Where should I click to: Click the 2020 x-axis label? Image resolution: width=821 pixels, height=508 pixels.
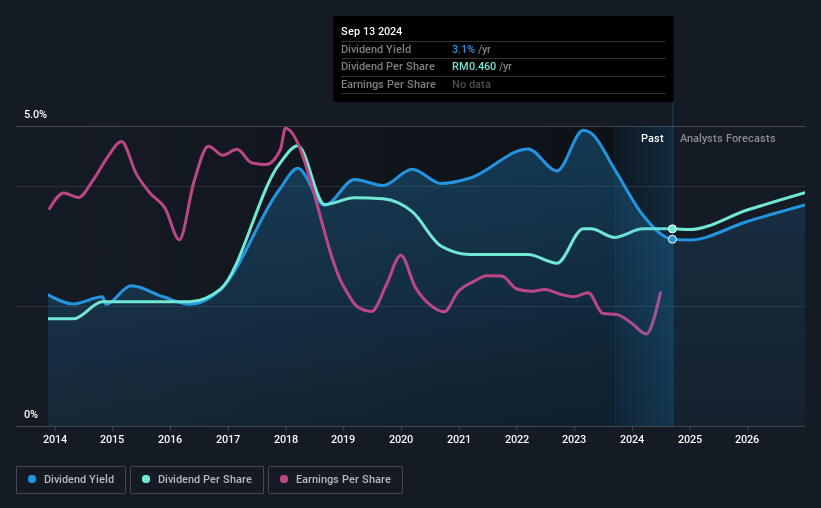401,439
